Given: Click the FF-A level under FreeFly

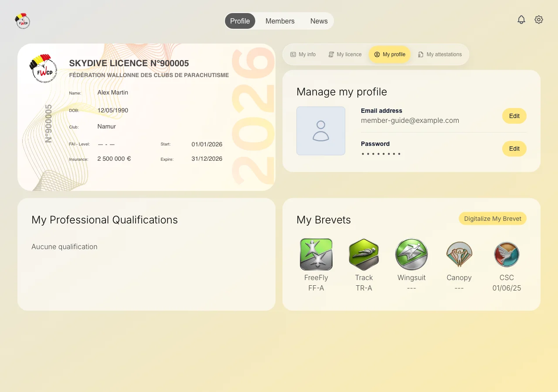Looking at the screenshot, I should tap(316, 288).
